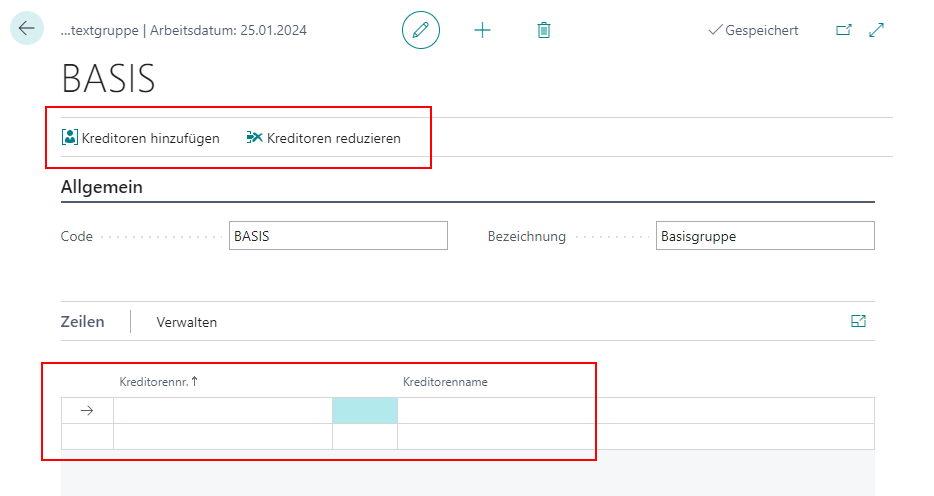
Task: Select the first row's arrow indicator
Action: point(87,410)
